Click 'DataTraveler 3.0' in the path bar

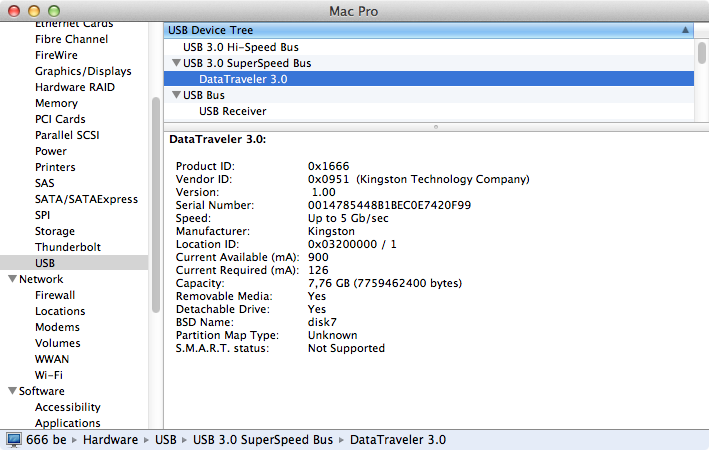398,440
